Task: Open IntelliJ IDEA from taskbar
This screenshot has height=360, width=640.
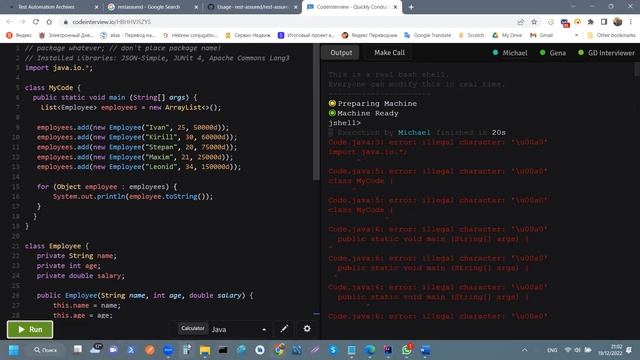Action: click(388, 350)
